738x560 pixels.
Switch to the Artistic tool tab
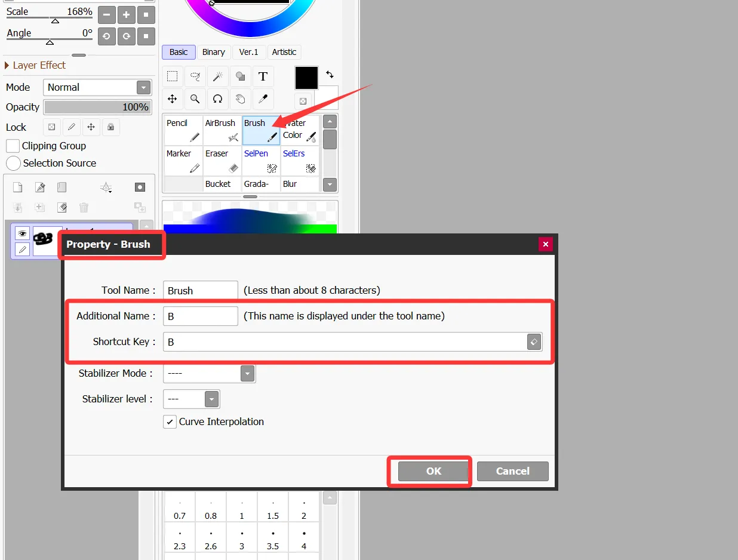point(284,52)
